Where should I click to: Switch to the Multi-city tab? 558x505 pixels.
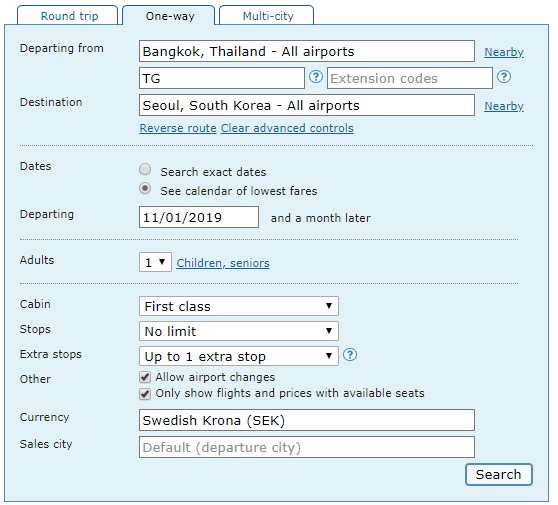pyautogui.click(x=267, y=16)
